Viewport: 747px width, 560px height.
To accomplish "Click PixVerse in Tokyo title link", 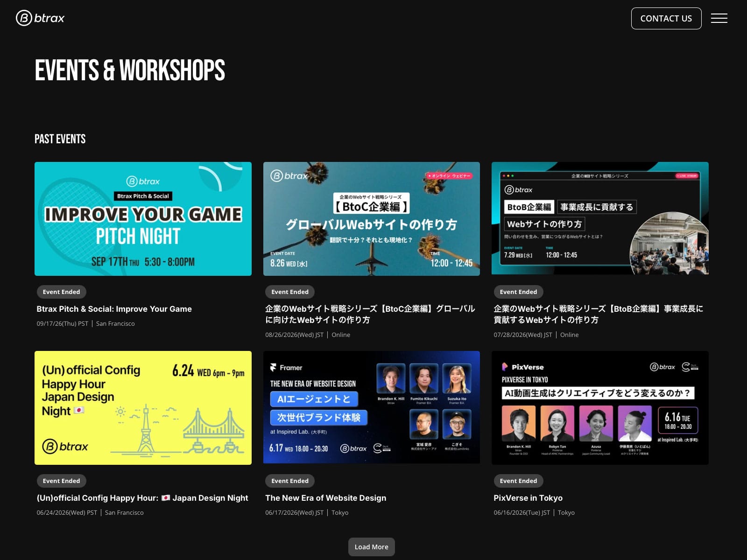I will [528, 498].
